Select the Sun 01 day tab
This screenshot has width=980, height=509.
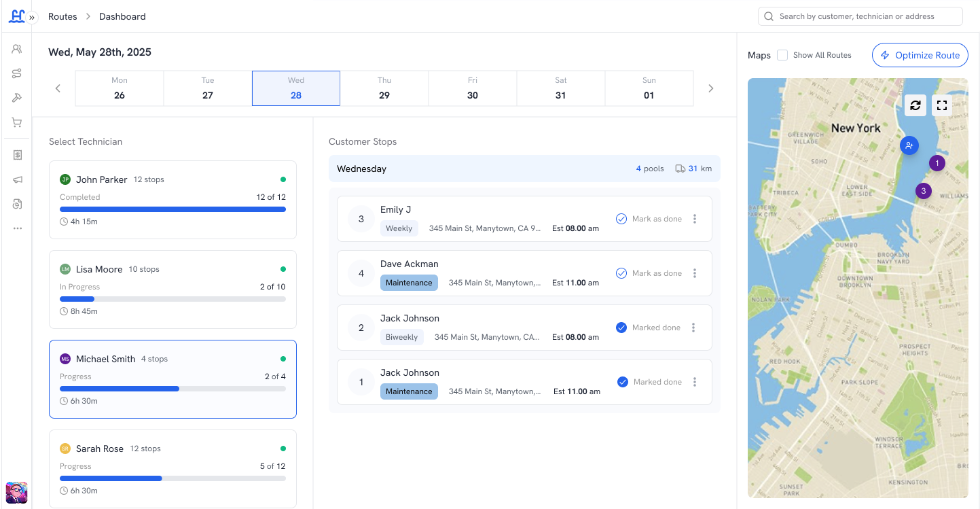click(649, 88)
